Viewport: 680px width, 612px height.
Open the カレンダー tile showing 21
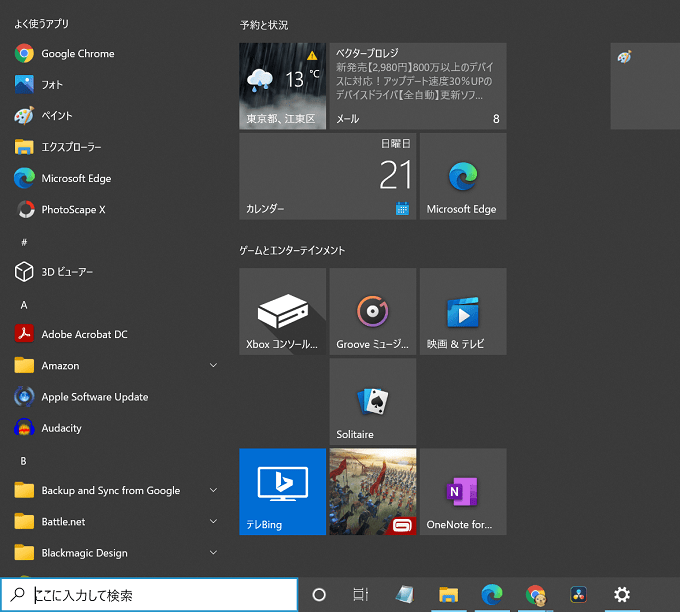pyautogui.click(x=327, y=176)
